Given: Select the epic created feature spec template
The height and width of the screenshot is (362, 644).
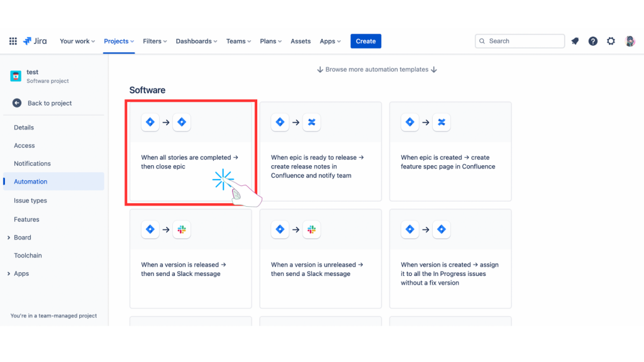Looking at the screenshot, I should click(x=450, y=152).
